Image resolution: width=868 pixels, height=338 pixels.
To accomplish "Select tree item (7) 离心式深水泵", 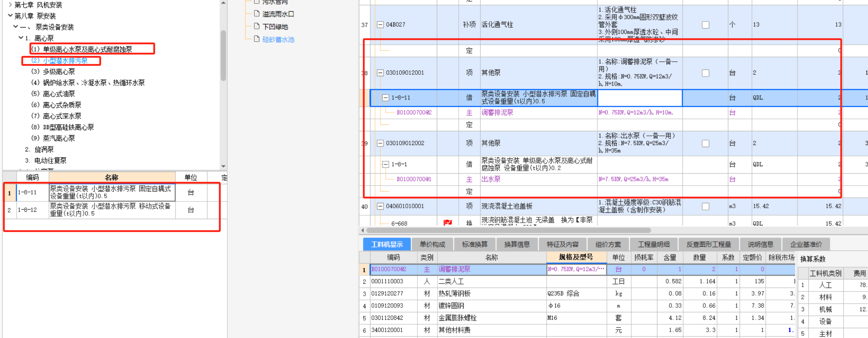I will coord(56,116).
